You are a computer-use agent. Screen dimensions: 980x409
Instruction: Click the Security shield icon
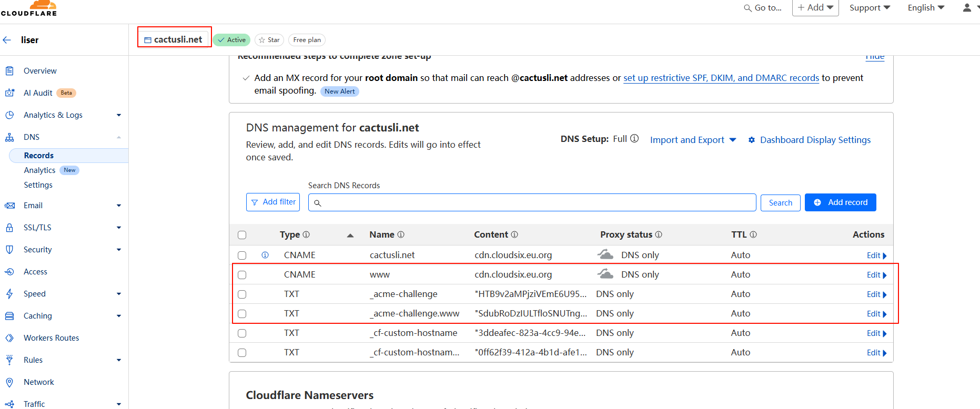[9, 250]
